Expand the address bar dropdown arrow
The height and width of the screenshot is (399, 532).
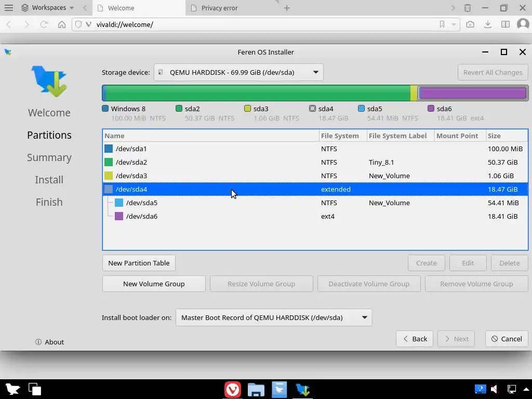[454, 24]
